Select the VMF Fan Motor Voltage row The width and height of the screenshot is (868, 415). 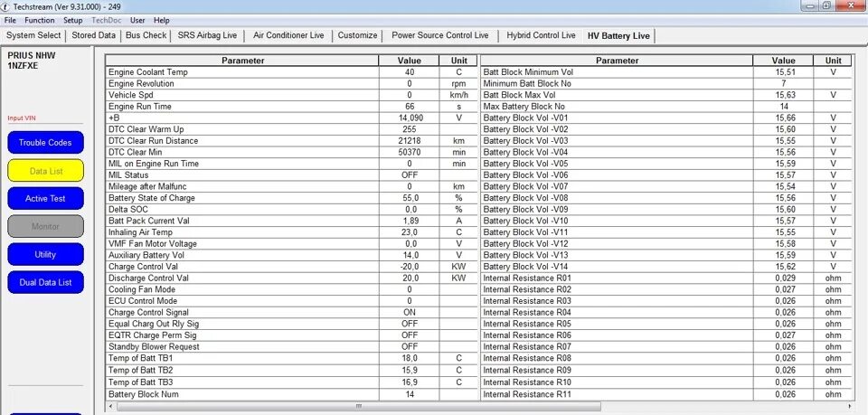point(292,243)
